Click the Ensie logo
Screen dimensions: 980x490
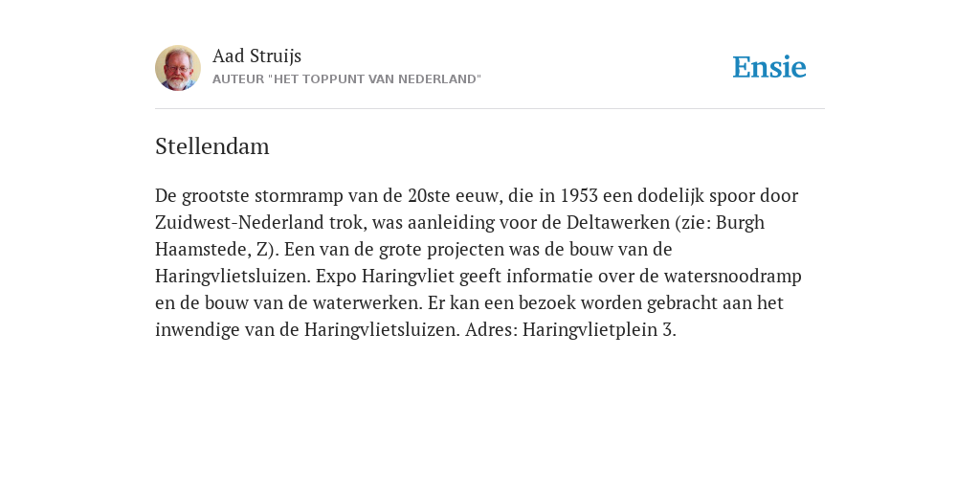pos(769,67)
